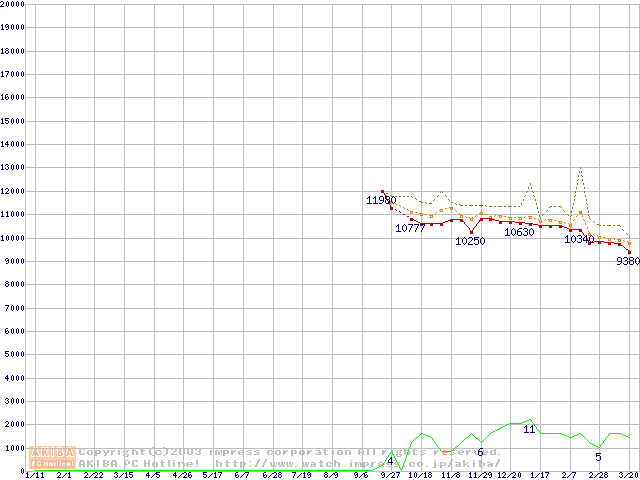Viewport: 640px width, 480px height.
Task: Click the green count label 5
Action: (x=599, y=457)
